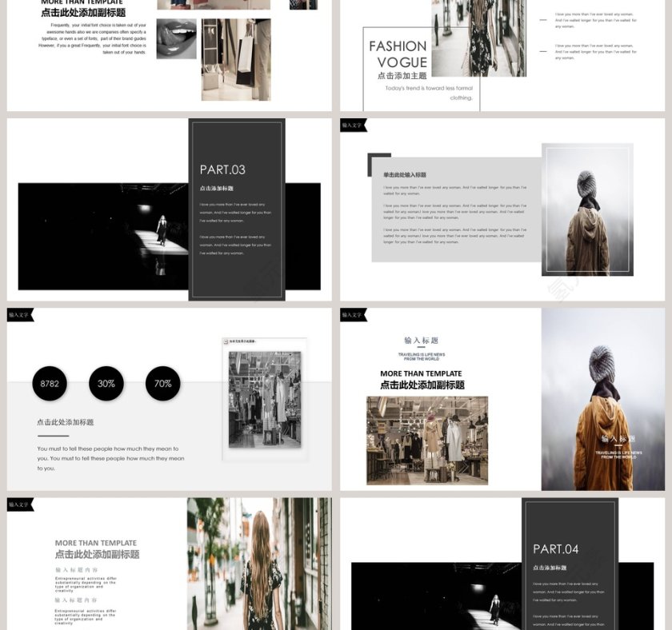Select the clothing store mannequins photo
The height and width of the screenshot is (630, 672).
[426, 441]
